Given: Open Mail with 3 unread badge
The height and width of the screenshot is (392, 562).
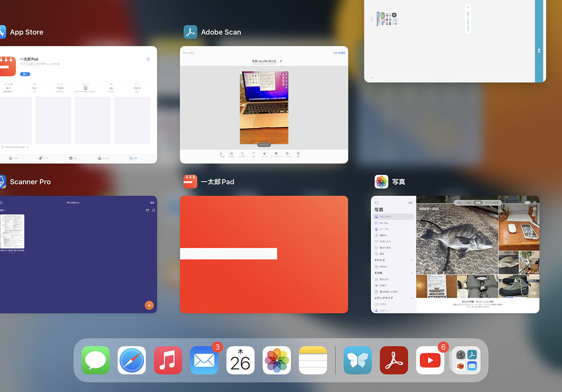Looking at the screenshot, I should point(204,360).
